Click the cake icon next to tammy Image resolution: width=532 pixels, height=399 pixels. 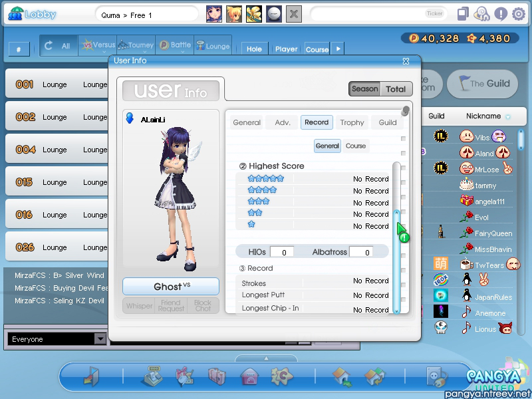[x=467, y=184]
